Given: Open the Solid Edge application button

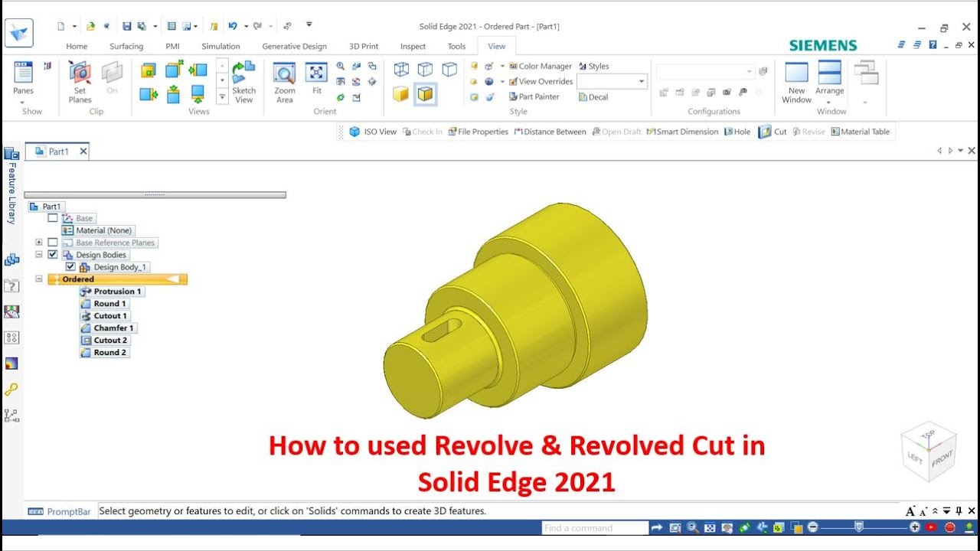Looking at the screenshot, I should [x=19, y=34].
